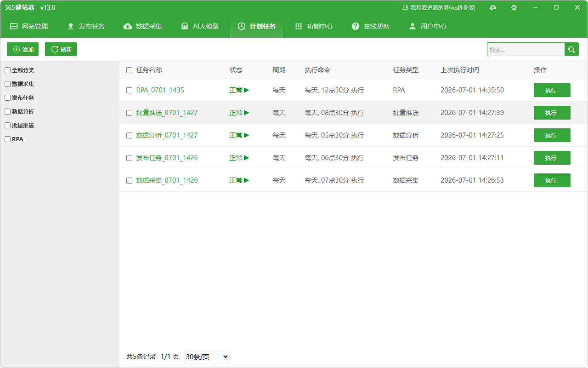Open the RPA_0701_1435 task name link

tap(160, 90)
